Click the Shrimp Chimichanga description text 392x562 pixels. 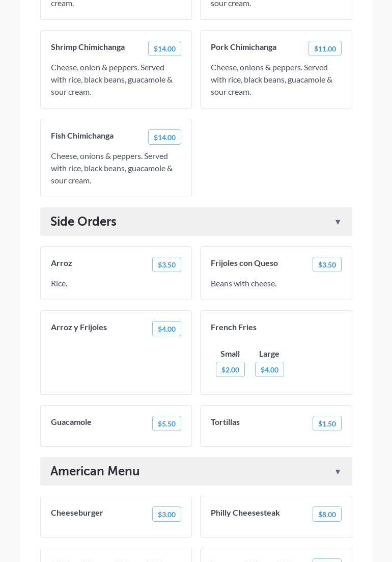(x=112, y=79)
